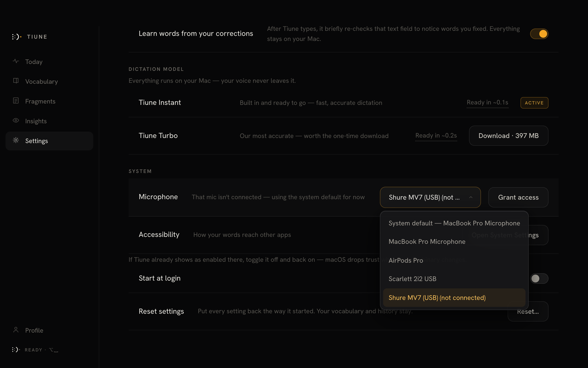Click Tiune Instant's "Ready in ~0.1s" link

click(487, 103)
